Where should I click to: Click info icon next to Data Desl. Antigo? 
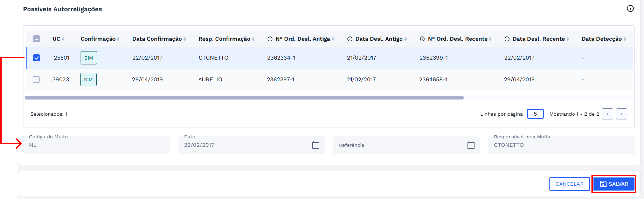click(x=350, y=39)
